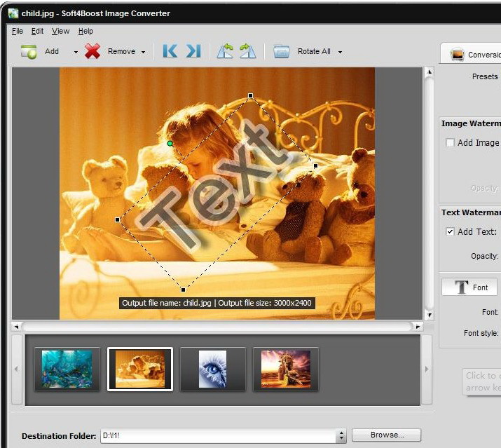Rotate image left icon
The height and width of the screenshot is (448, 501).
coord(225,51)
